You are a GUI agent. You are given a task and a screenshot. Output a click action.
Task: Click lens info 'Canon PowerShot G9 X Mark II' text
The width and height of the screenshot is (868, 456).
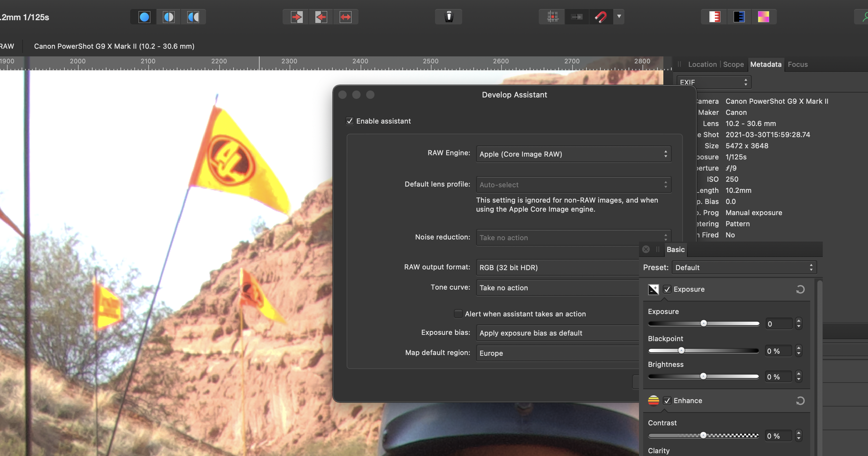114,46
